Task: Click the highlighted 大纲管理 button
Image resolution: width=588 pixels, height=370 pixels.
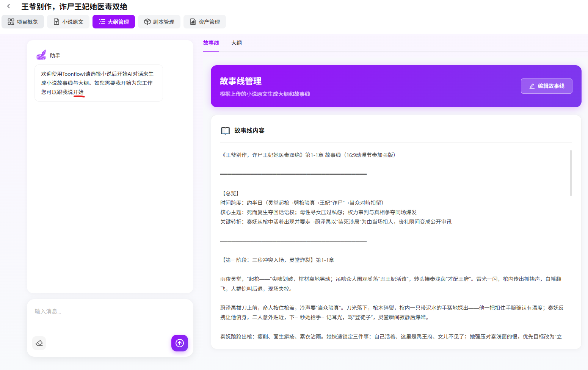Action: click(113, 22)
